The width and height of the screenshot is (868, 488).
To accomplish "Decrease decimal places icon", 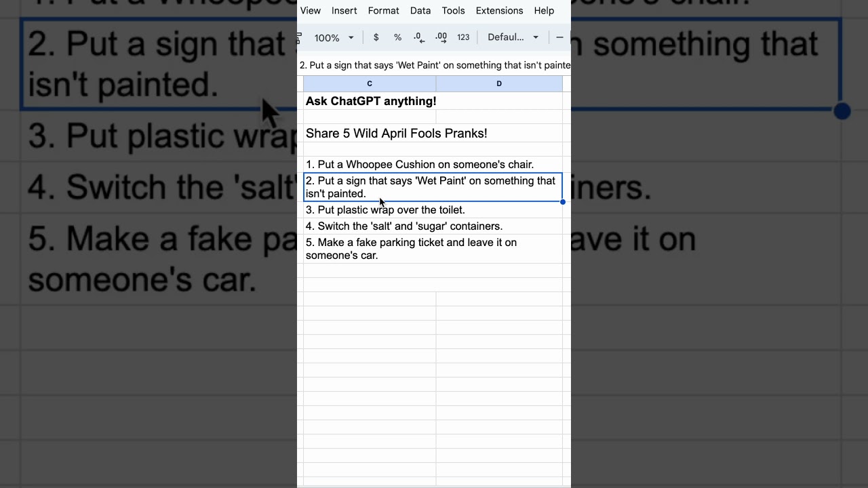I will pos(419,38).
